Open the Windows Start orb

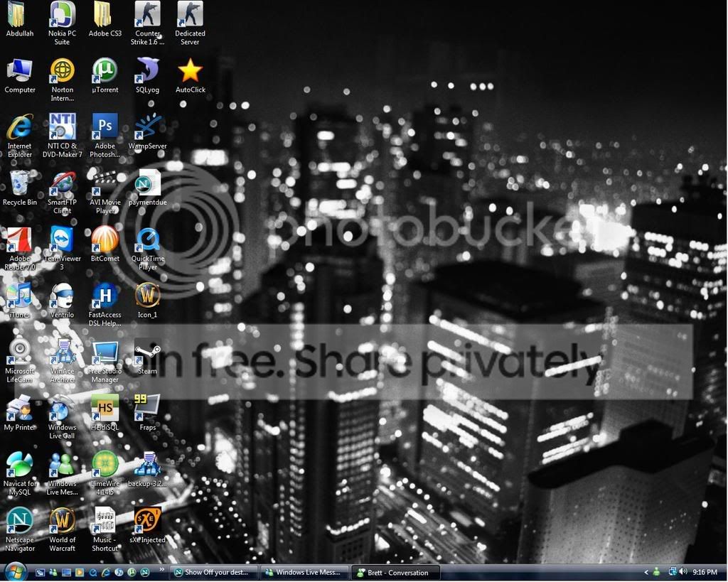point(16,572)
